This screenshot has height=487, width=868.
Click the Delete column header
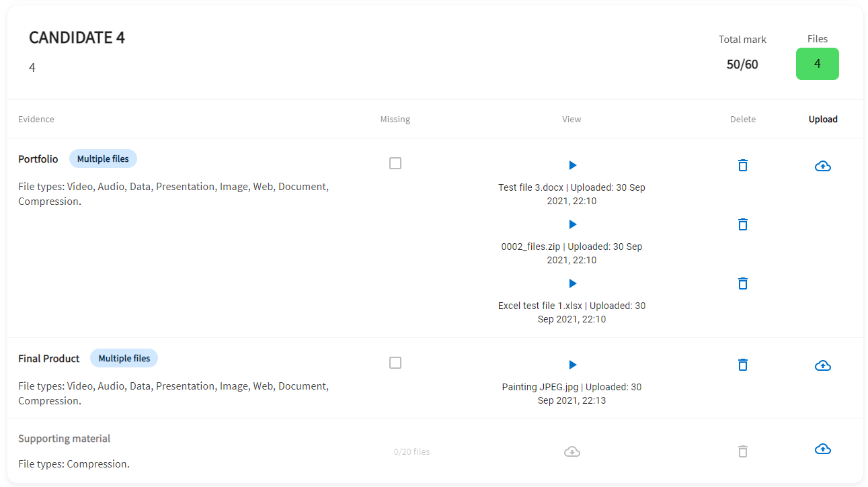click(x=743, y=120)
